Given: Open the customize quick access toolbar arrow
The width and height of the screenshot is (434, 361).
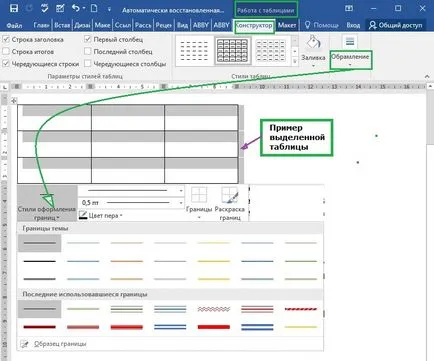Looking at the screenshot, I should click(x=109, y=9).
